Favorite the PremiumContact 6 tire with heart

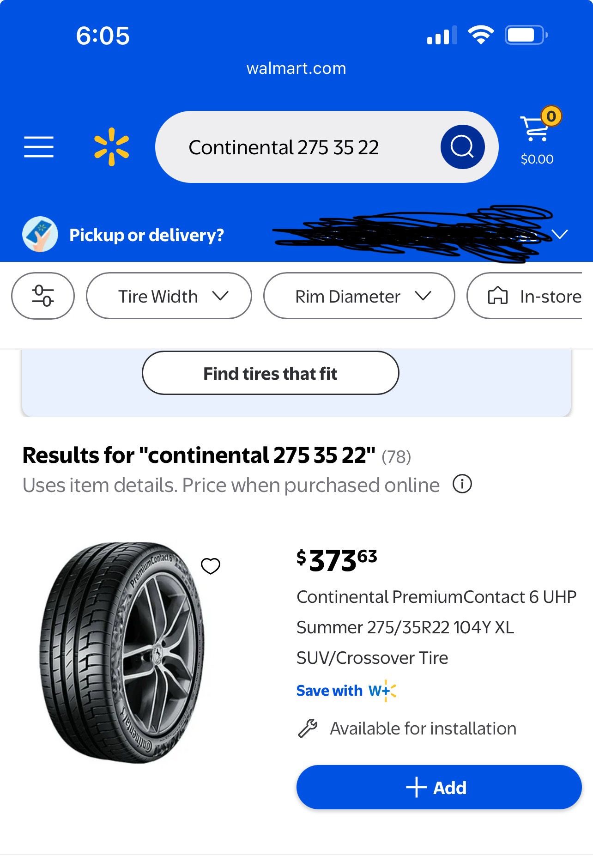pyautogui.click(x=211, y=566)
